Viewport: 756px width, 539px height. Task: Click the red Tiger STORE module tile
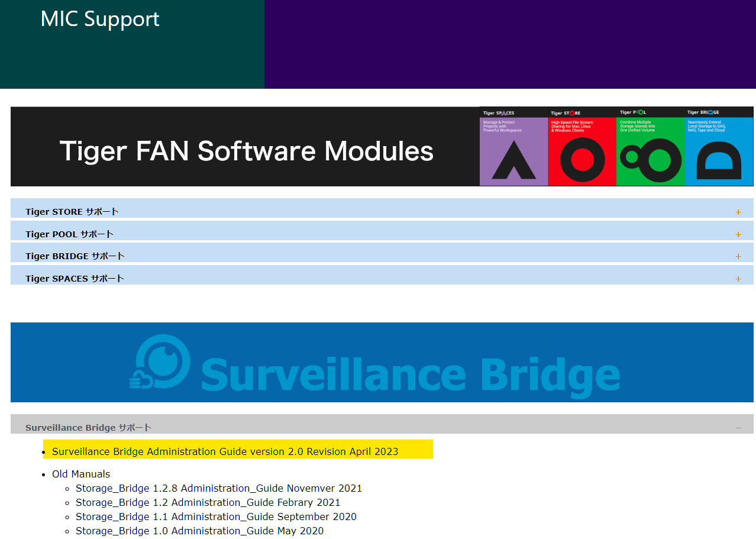[582, 147]
